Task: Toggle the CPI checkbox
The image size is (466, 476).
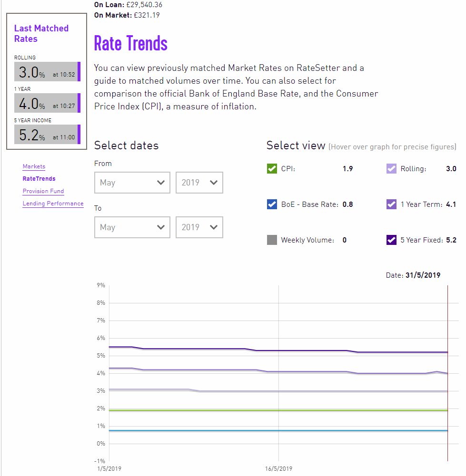Action: (272, 169)
